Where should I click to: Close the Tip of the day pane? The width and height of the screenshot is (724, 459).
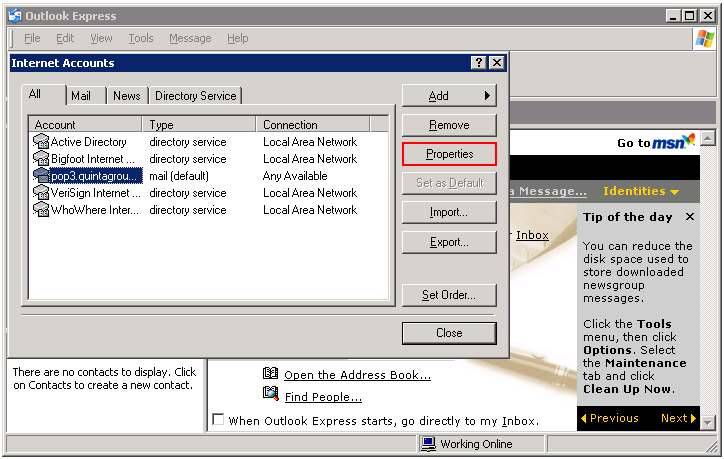click(x=690, y=217)
